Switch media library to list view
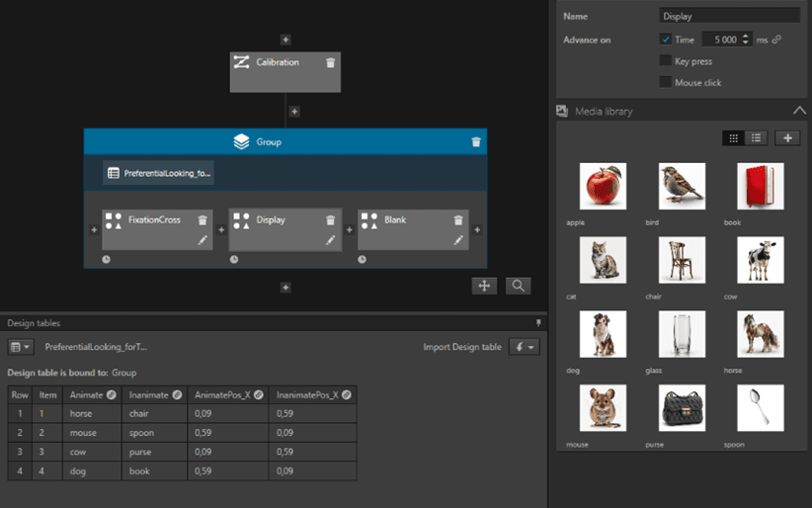This screenshot has width=812, height=508. point(756,138)
